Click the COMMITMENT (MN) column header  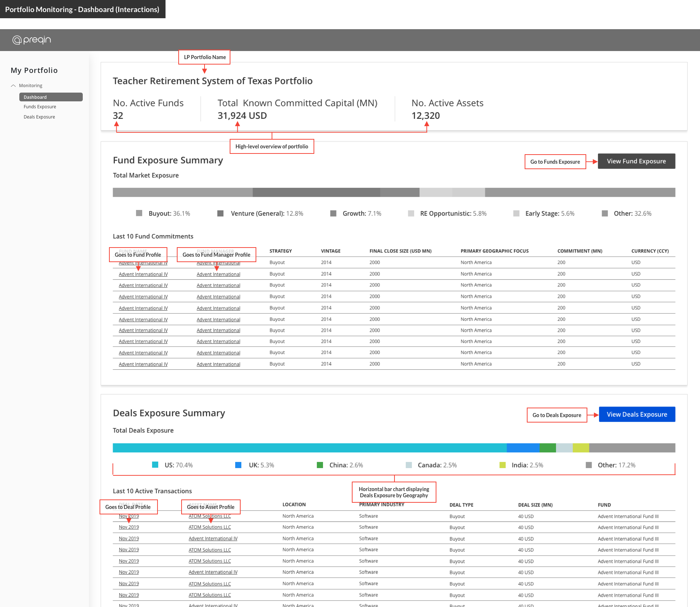pos(580,251)
